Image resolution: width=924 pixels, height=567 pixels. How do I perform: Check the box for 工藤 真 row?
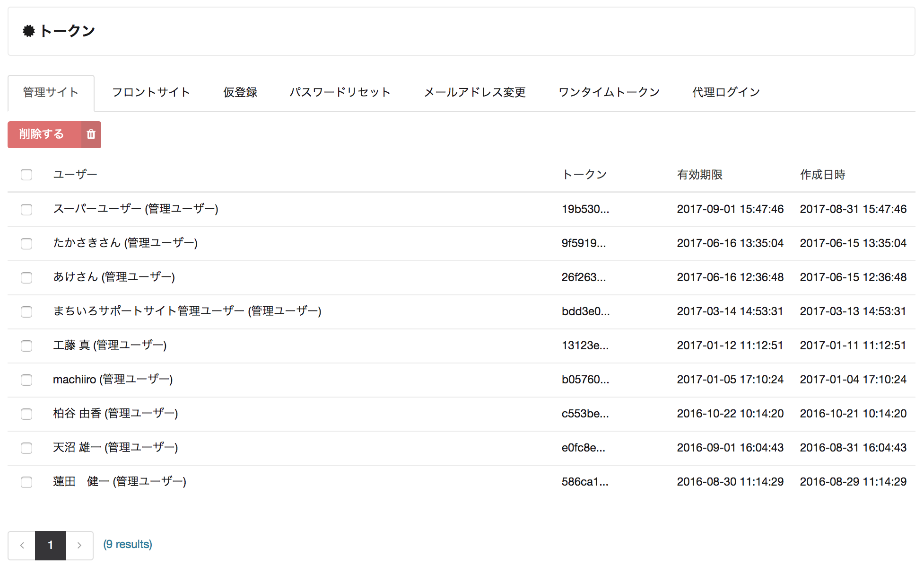(26, 346)
